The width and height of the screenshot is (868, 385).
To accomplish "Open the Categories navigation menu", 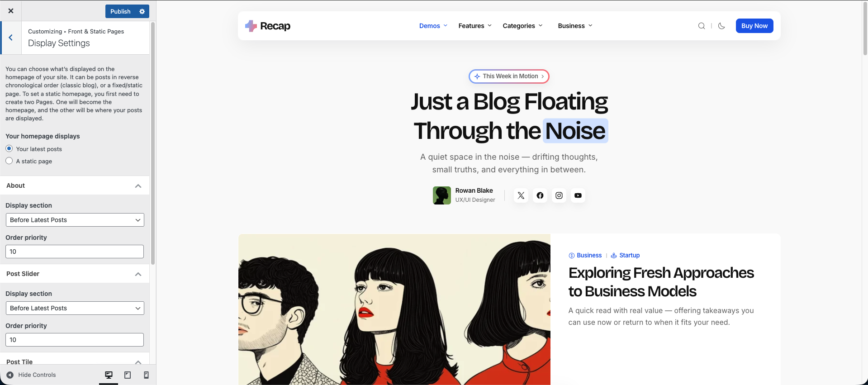I will (522, 26).
